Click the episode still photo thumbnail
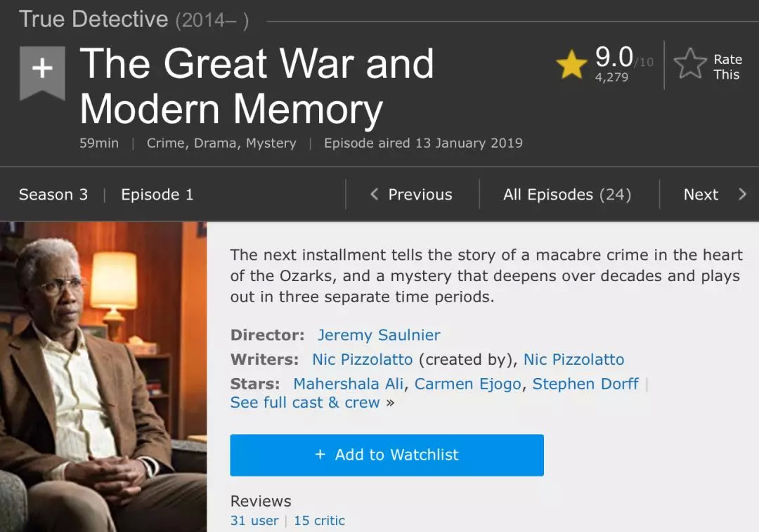The height and width of the screenshot is (532, 759). point(103,377)
